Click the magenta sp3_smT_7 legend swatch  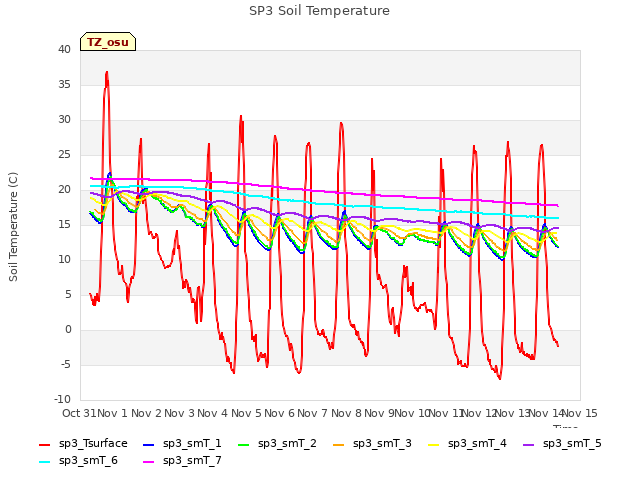pyautogui.click(x=149, y=462)
